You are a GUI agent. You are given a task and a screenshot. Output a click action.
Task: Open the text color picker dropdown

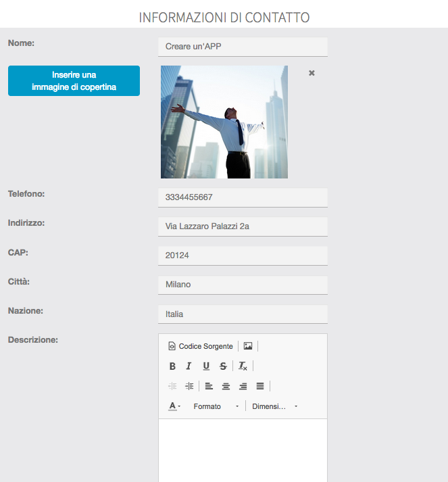click(174, 406)
